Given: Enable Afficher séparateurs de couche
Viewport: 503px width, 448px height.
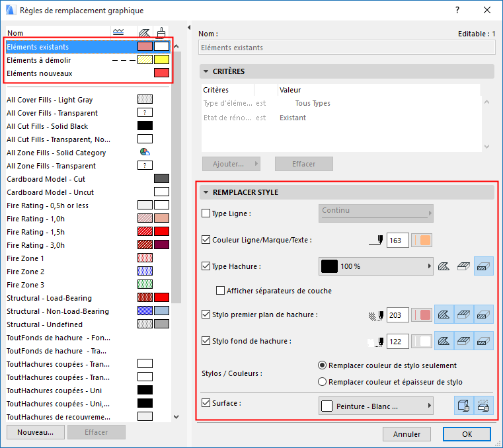Looking at the screenshot, I should [220, 291].
